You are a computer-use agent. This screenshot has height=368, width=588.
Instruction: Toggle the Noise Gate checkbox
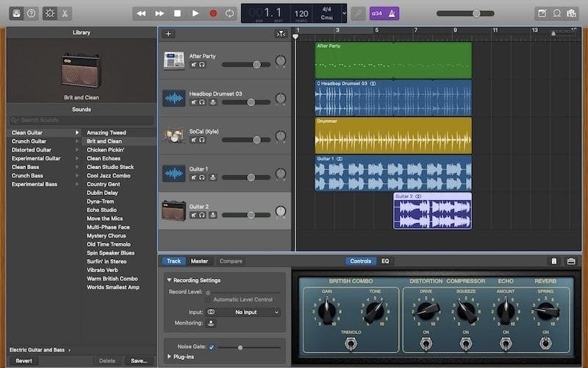pos(212,347)
